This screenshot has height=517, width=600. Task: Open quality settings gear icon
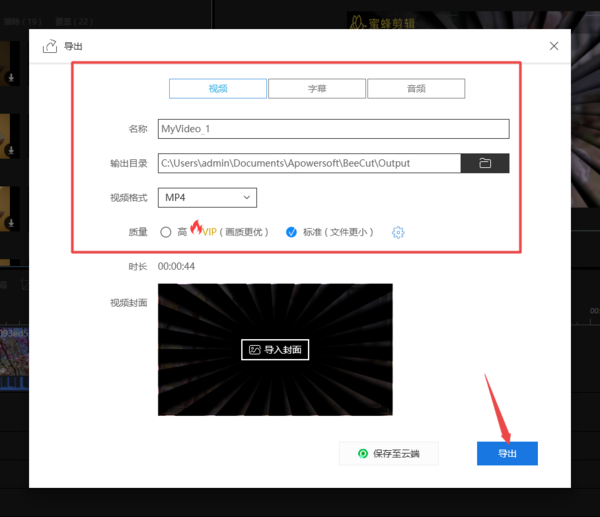(x=398, y=232)
